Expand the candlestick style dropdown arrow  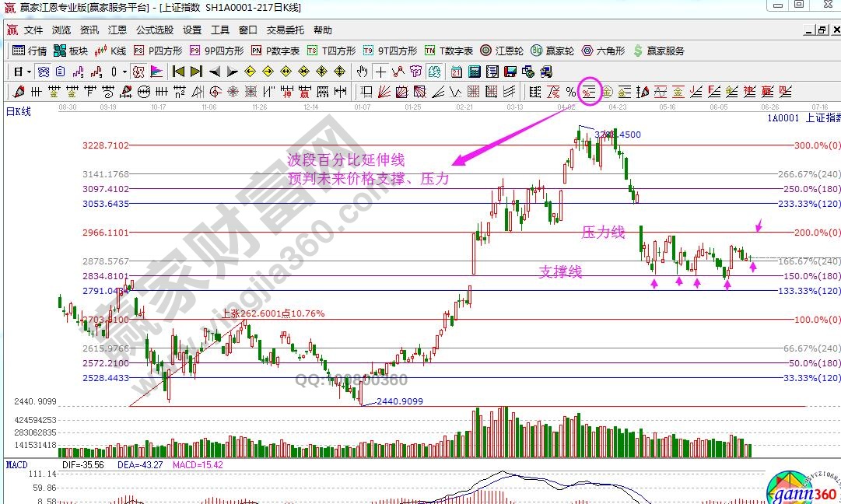[x=124, y=72]
